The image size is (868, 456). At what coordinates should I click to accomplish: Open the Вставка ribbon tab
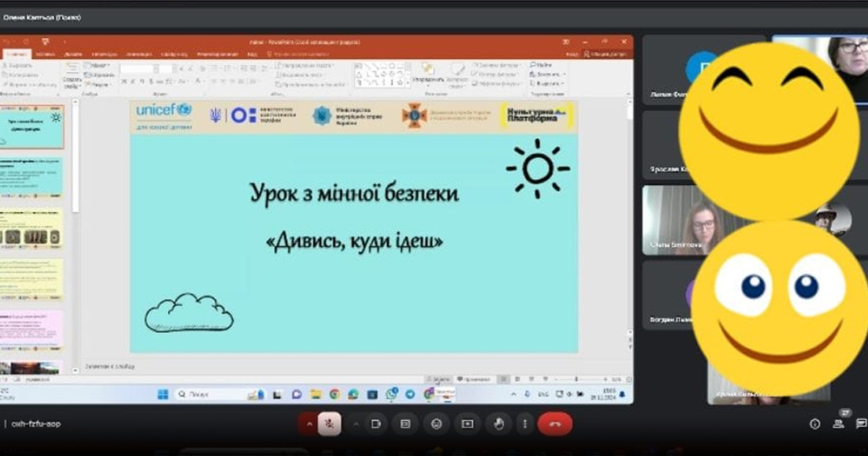pyautogui.click(x=45, y=54)
